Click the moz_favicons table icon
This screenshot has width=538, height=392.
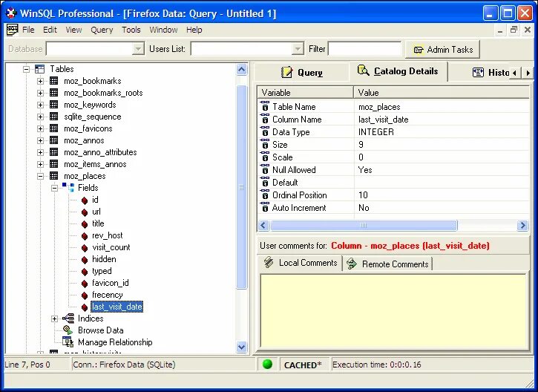pos(54,128)
